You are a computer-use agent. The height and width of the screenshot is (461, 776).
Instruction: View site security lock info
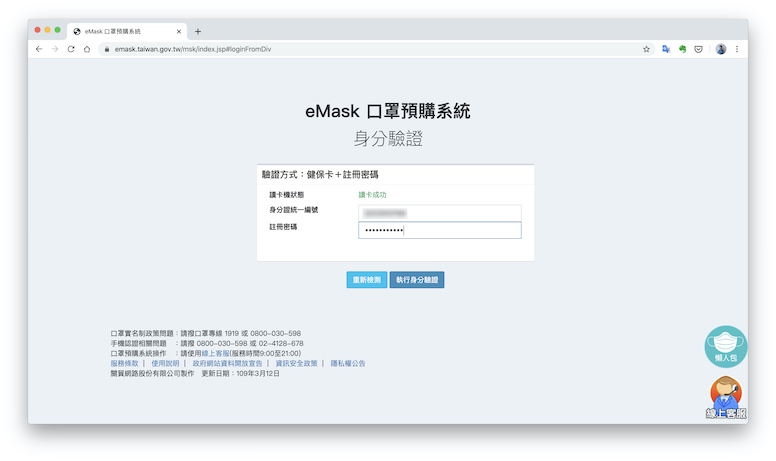(x=106, y=49)
